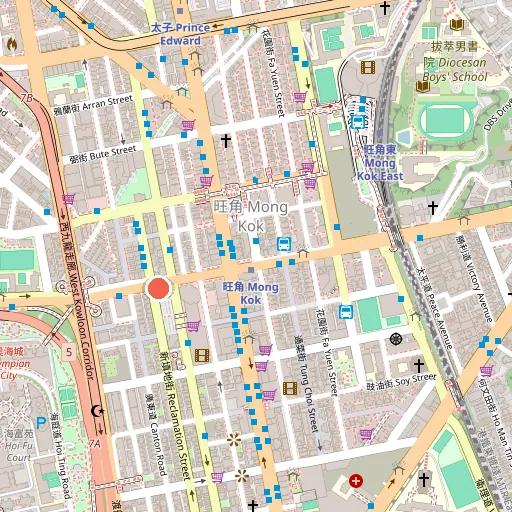
Task: Click the Prince Edward station label
Action: pyautogui.click(x=180, y=34)
